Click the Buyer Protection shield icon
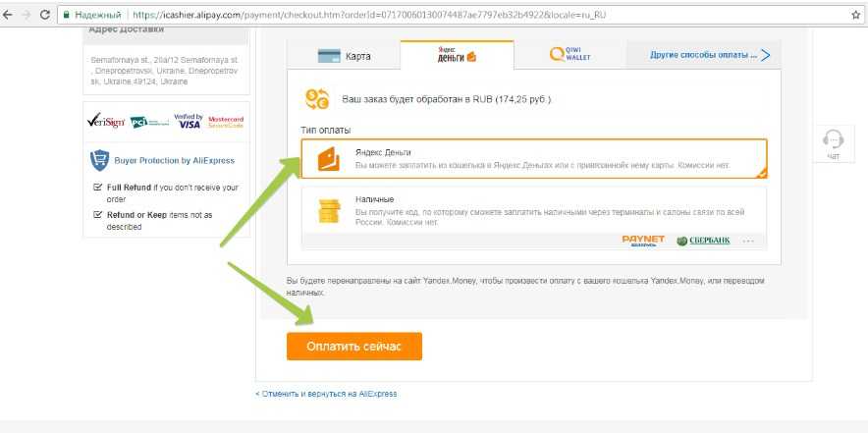868x433 pixels. [99, 160]
